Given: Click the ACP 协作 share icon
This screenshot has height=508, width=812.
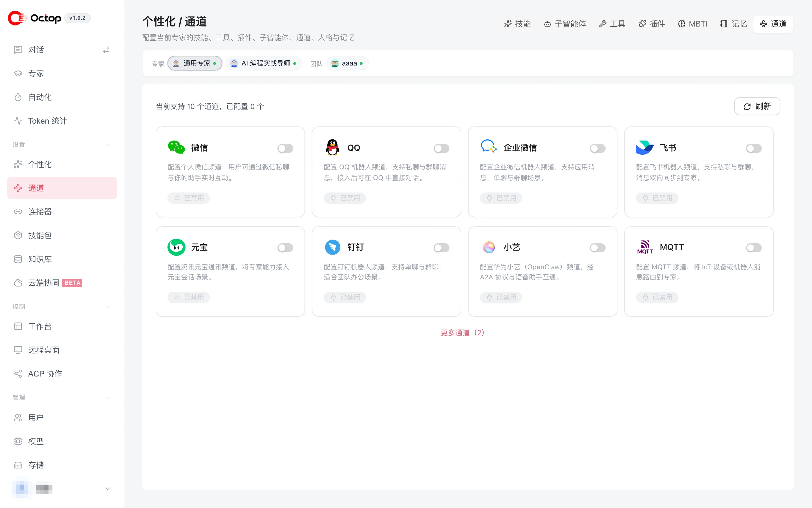Looking at the screenshot, I should pyautogui.click(x=18, y=374).
